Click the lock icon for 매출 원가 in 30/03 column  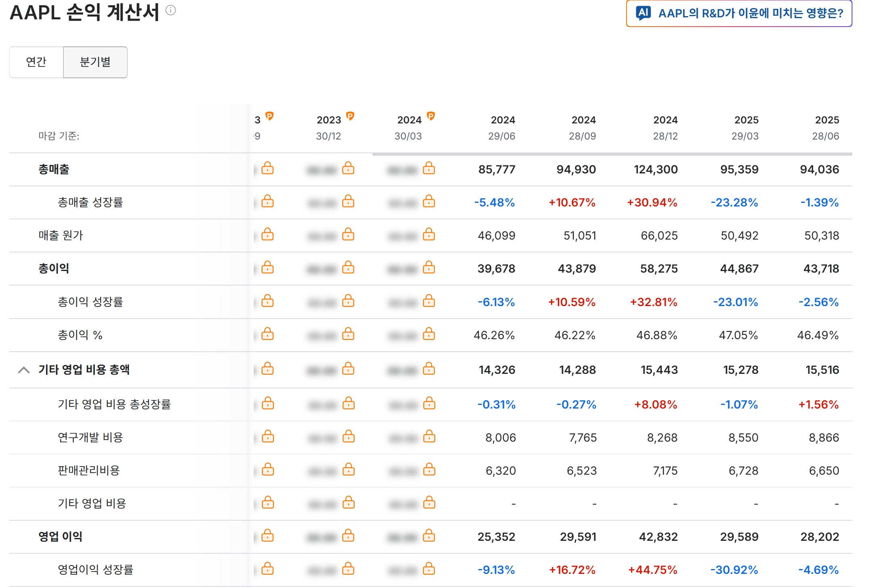tap(429, 234)
